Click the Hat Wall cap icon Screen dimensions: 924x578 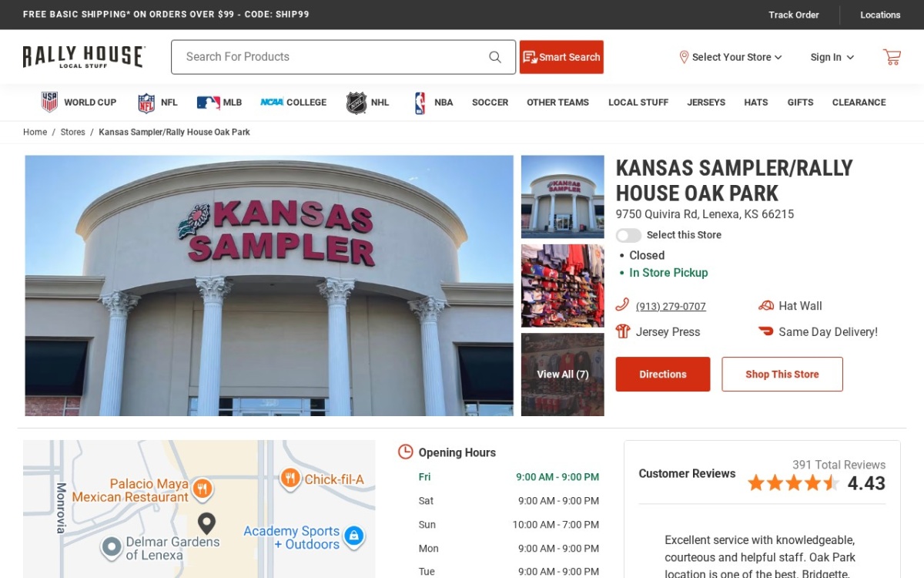[x=765, y=306]
